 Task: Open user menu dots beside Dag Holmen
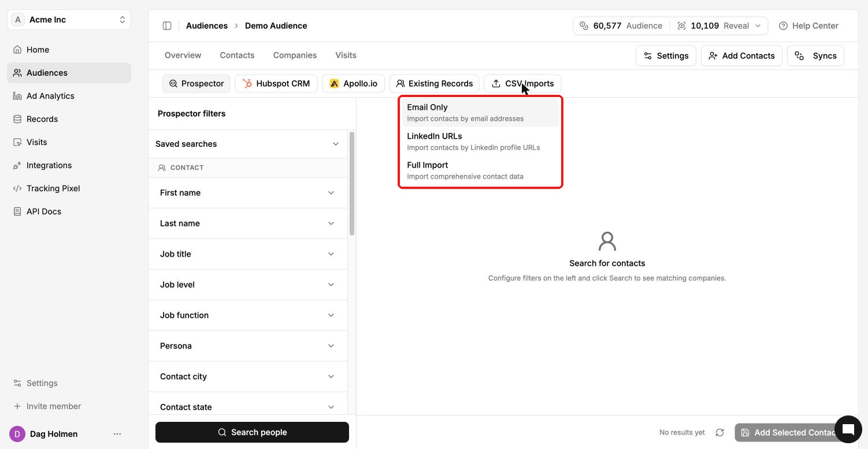(117, 434)
